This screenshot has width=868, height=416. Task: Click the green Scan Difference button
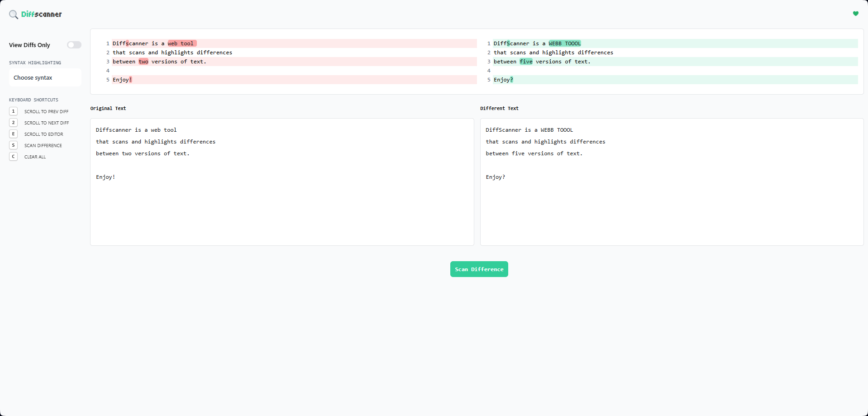(x=479, y=269)
